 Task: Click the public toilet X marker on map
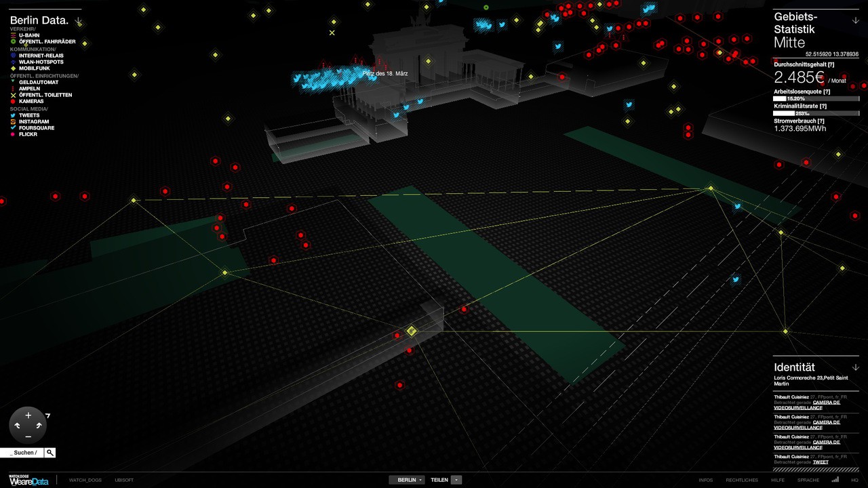[332, 33]
